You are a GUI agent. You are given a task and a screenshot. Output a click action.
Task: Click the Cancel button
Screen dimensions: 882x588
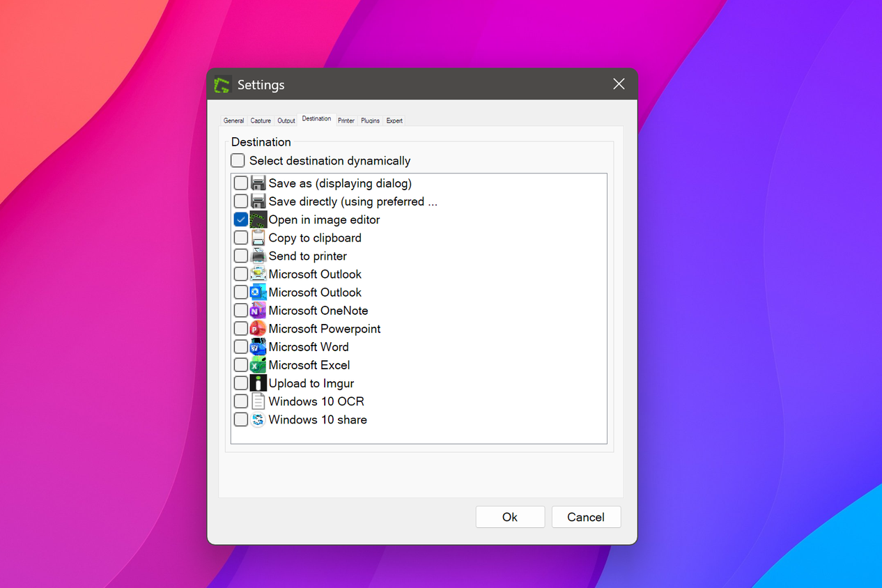[586, 517]
